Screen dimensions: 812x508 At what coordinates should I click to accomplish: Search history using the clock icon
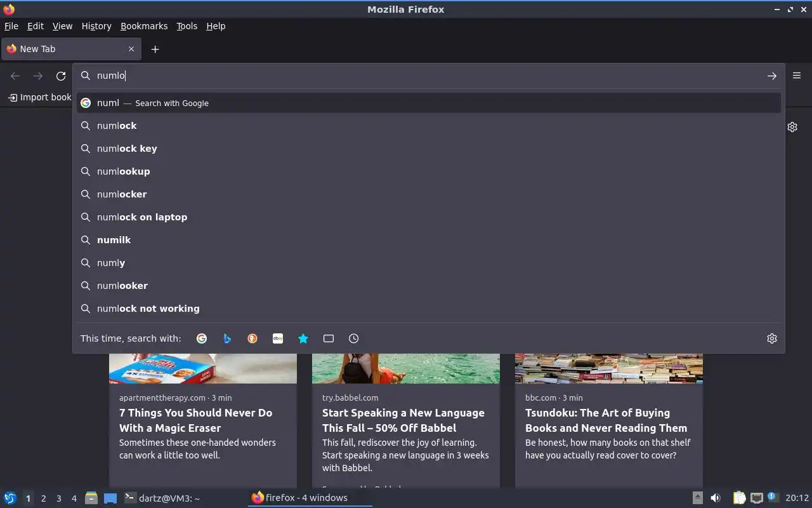click(354, 338)
